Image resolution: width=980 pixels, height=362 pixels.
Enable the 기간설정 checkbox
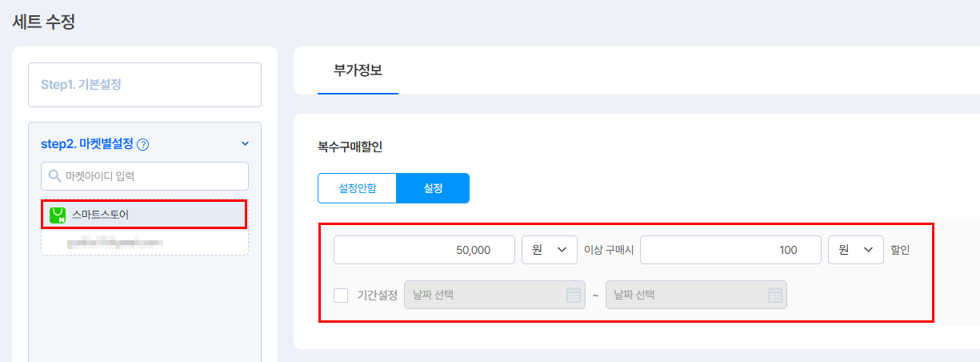[x=341, y=295]
